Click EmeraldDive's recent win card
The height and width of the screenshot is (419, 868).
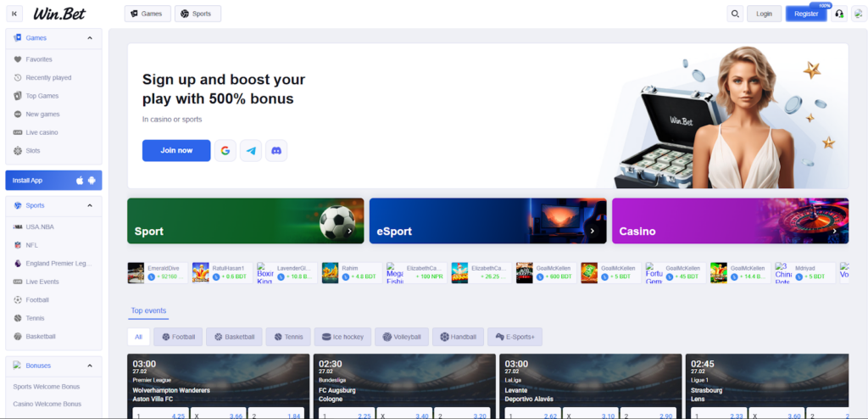158,272
